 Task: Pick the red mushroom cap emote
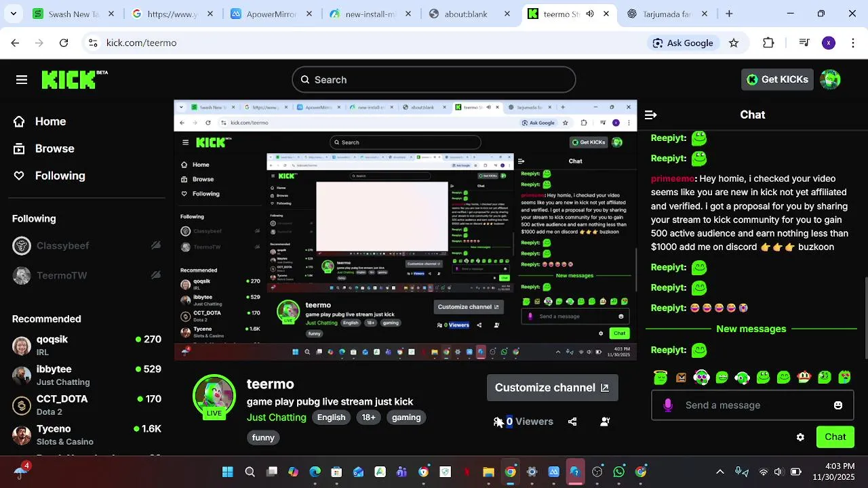804,378
